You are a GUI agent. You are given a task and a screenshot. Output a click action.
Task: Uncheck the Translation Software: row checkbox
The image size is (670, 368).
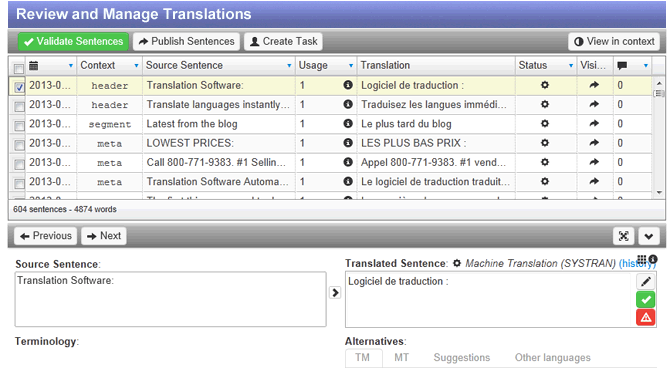(19, 87)
